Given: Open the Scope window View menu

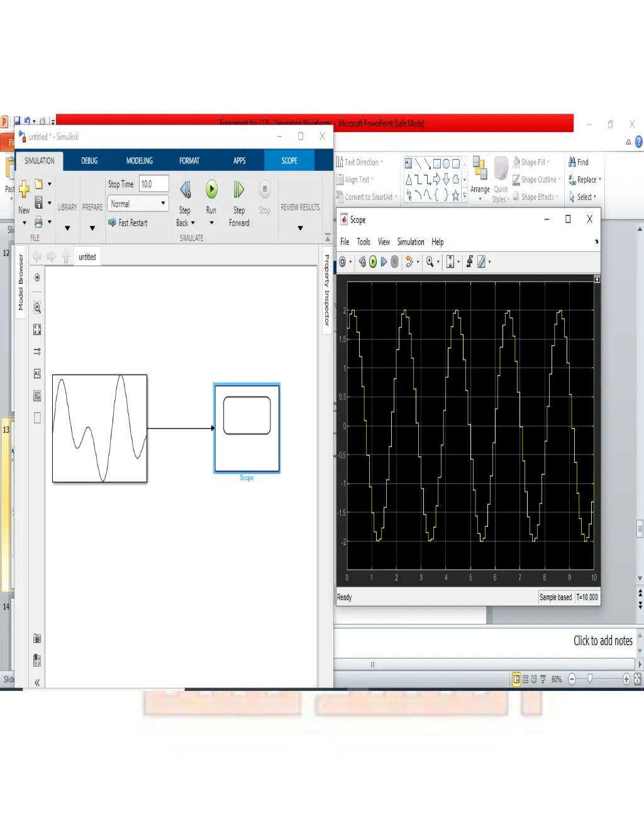Looking at the screenshot, I should click(384, 242).
